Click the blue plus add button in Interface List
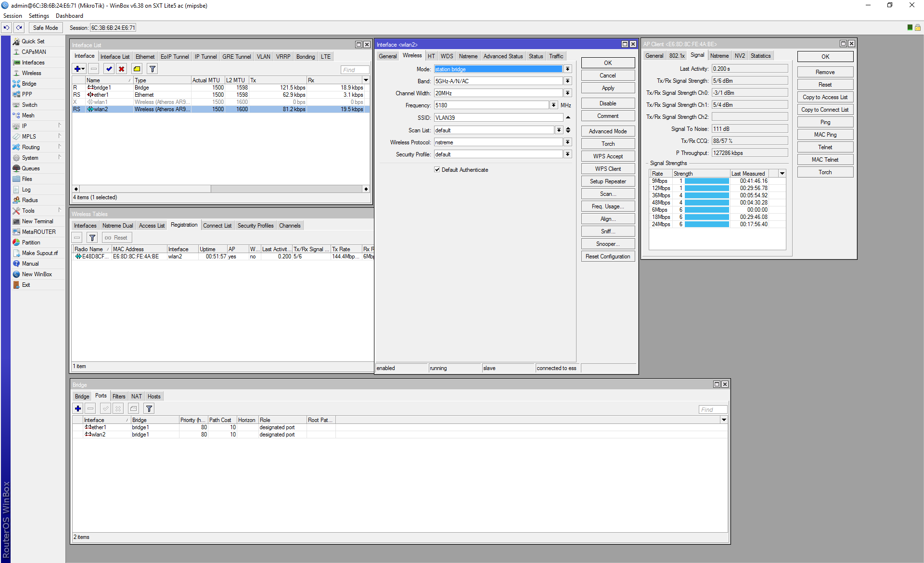 tap(79, 69)
